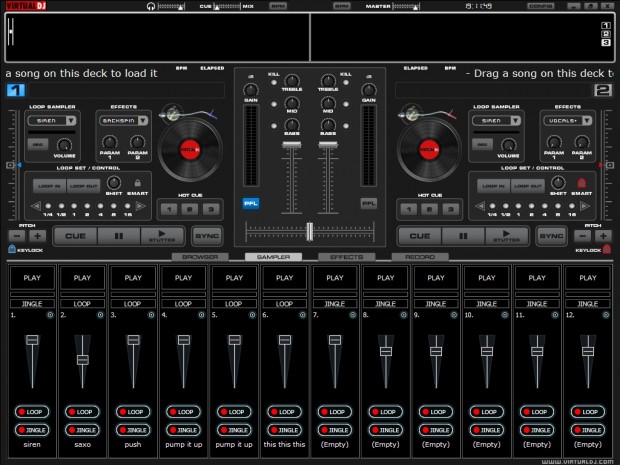The image size is (620, 465).
Task: Play the siren sample in slot 1
Action: 32,278
